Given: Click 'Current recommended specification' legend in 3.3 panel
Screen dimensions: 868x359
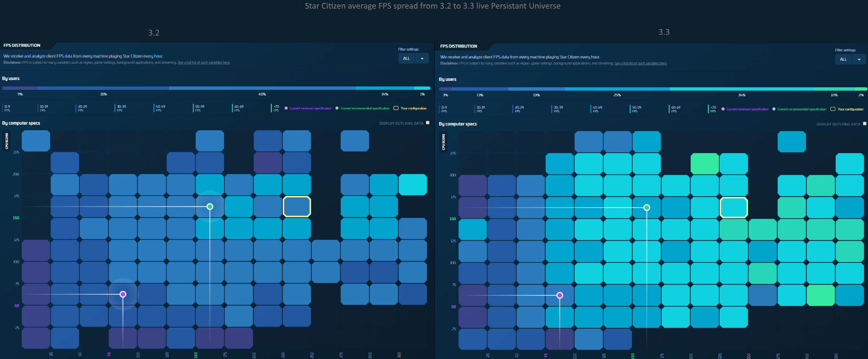Looking at the screenshot, I should point(799,109).
